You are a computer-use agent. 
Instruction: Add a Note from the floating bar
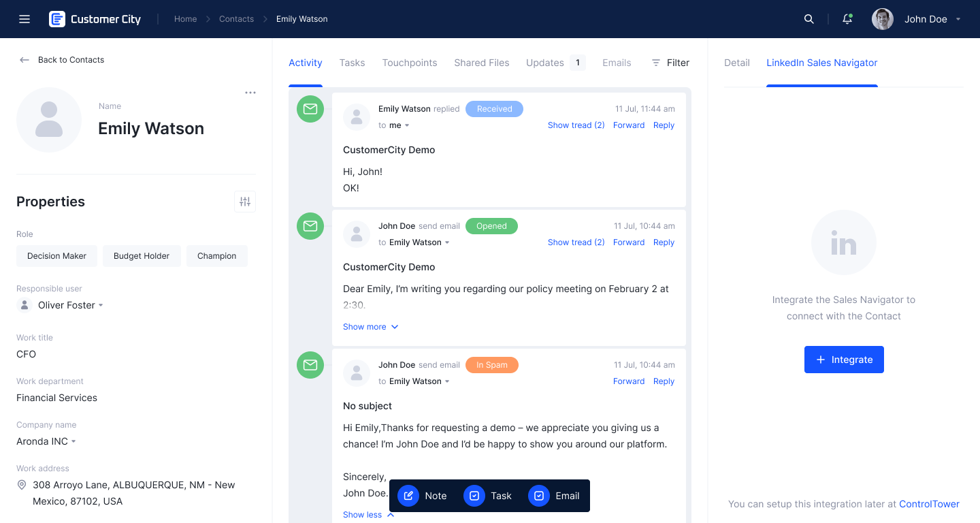point(423,496)
